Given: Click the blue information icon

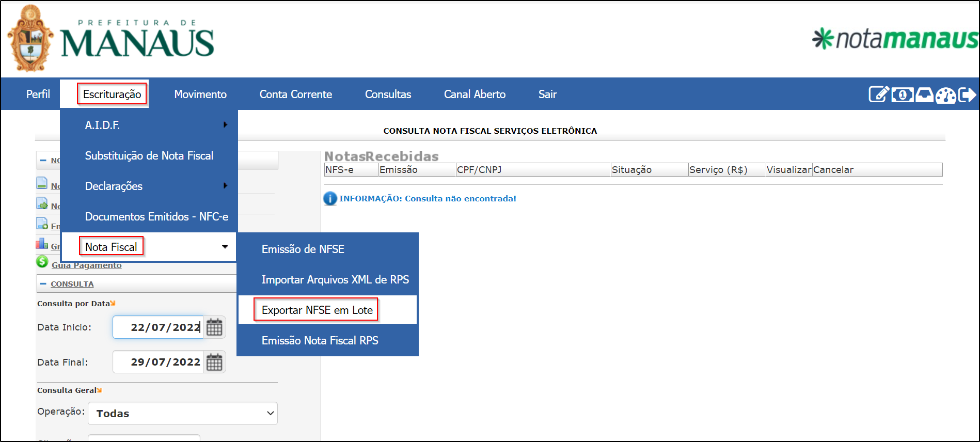Looking at the screenshot, I should point(330,198).
